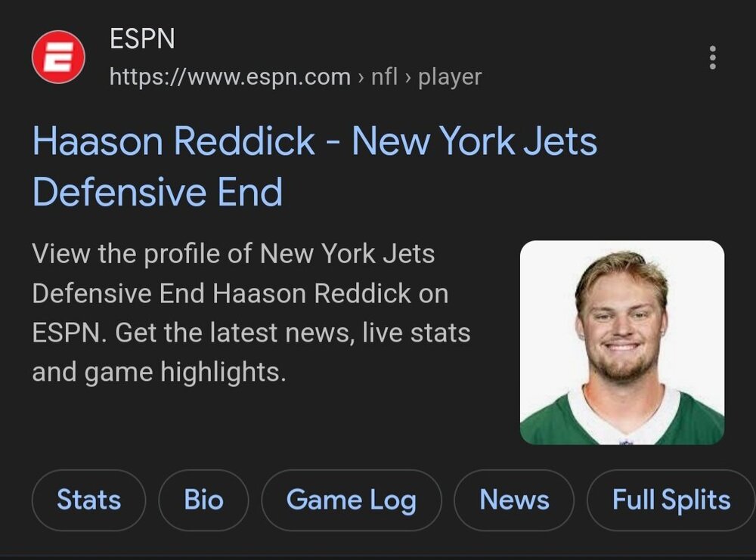
Task: Click the player breadcrumb segment
Action: [x=450, y=77]
